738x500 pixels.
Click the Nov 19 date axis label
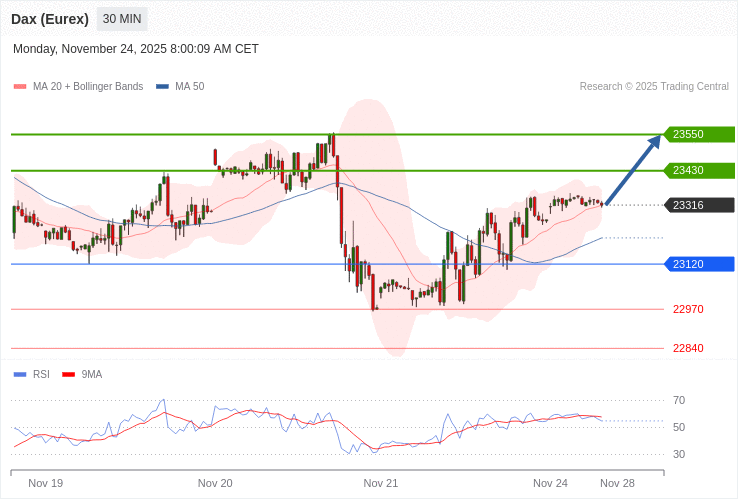tap(46, 483)
